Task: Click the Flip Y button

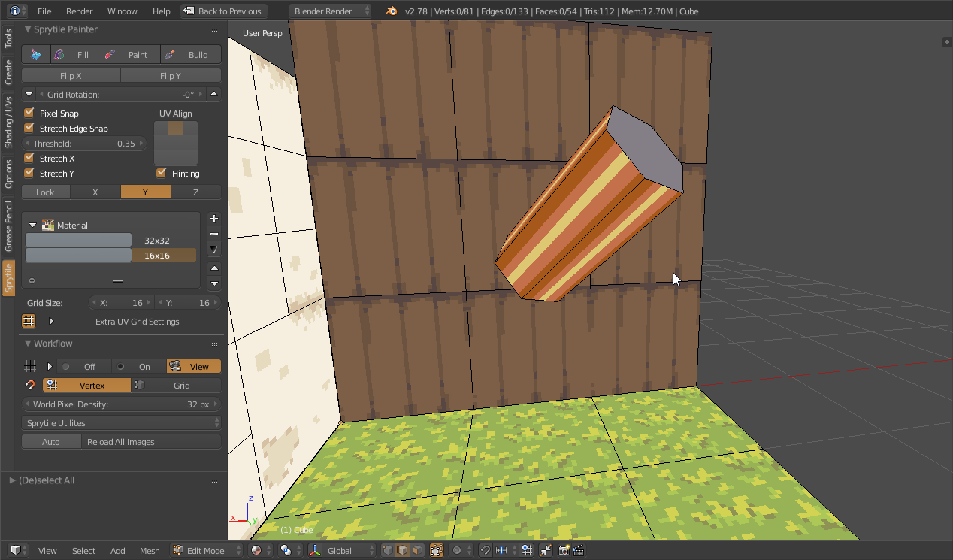Action: [171, 76]
